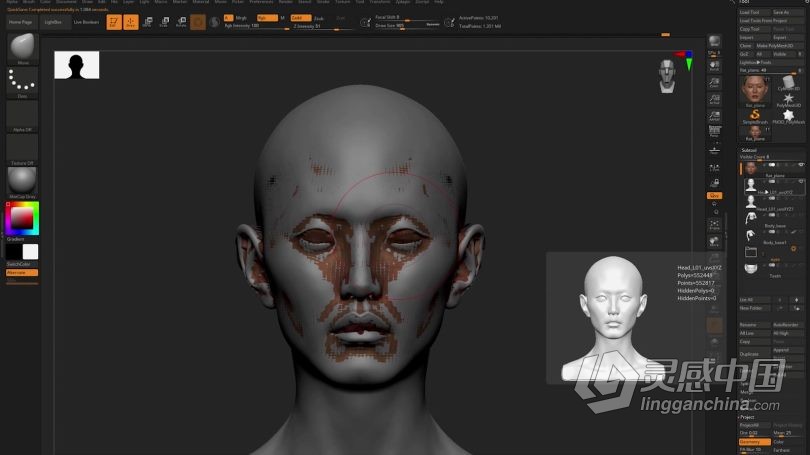Click the head camera-view navigator
Screen dimensions: 810x455
[667, 76]
